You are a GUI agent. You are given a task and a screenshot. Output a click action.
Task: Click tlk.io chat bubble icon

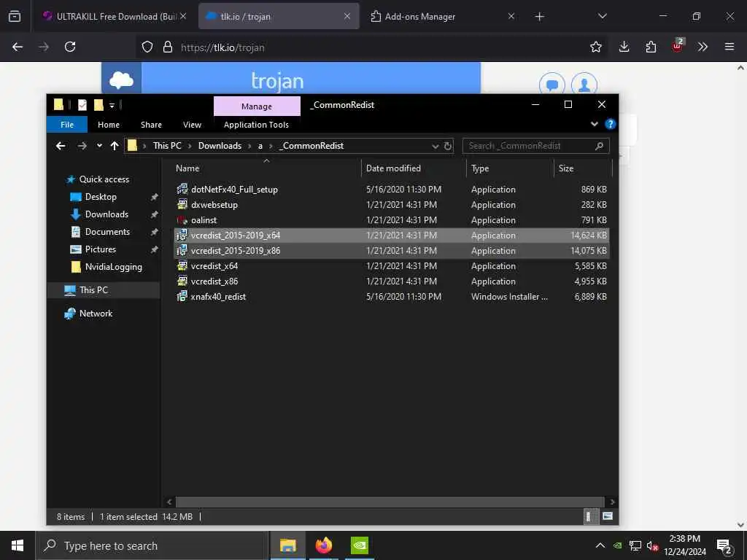[552, 85]
